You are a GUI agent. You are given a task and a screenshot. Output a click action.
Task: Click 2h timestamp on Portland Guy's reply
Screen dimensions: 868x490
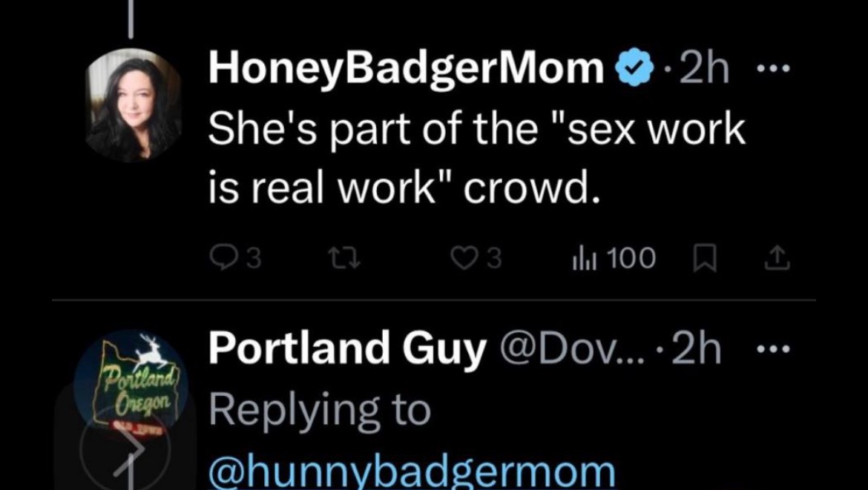point(697,350)
